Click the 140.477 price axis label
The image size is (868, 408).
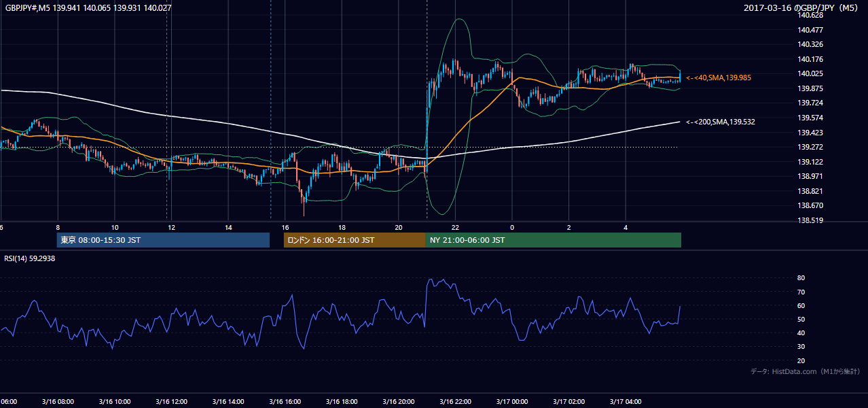811,30
